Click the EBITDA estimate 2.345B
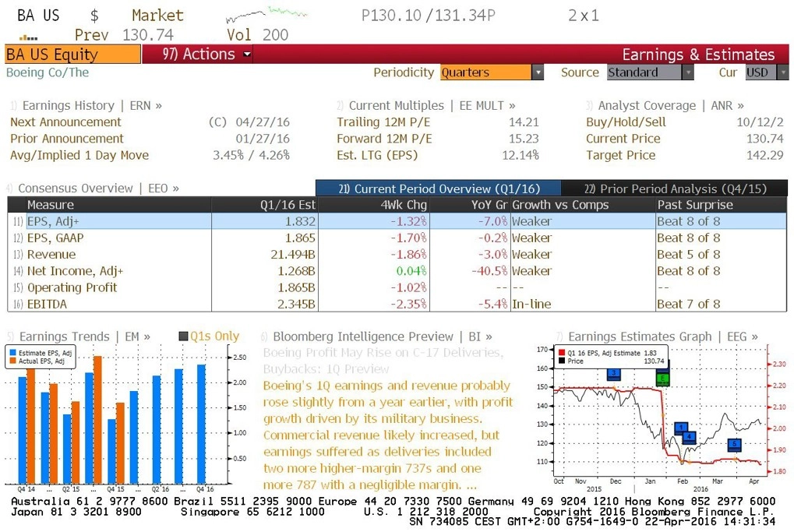Image resolution: width=794 pixels, height=532 pixels. (296, 304)
